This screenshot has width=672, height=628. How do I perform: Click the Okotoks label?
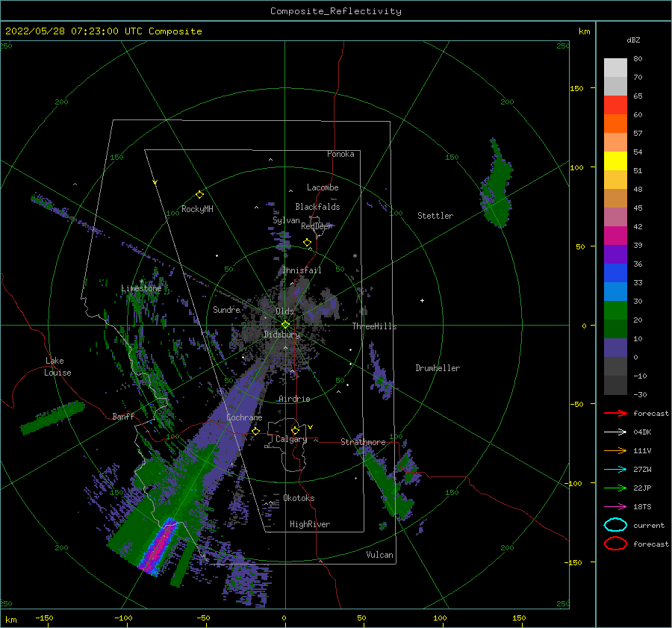click(x=299, y=498)
